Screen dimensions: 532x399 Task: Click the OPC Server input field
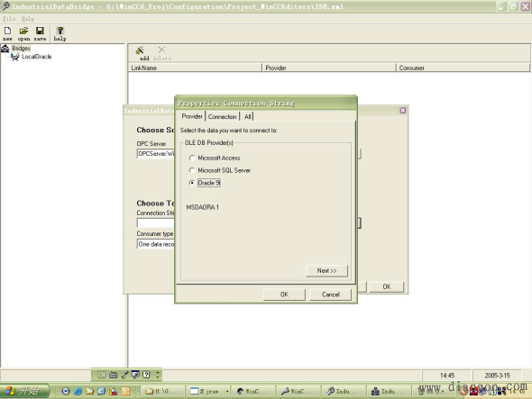tap(156, 154)
